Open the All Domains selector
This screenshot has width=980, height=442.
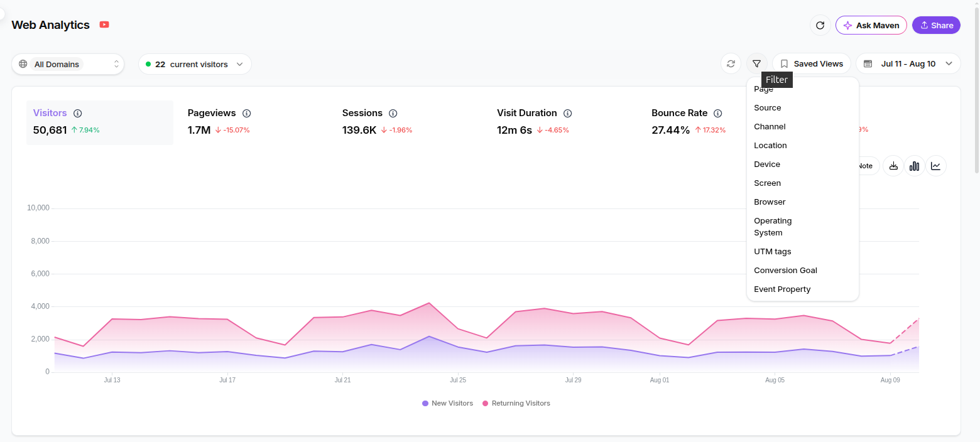68,64
